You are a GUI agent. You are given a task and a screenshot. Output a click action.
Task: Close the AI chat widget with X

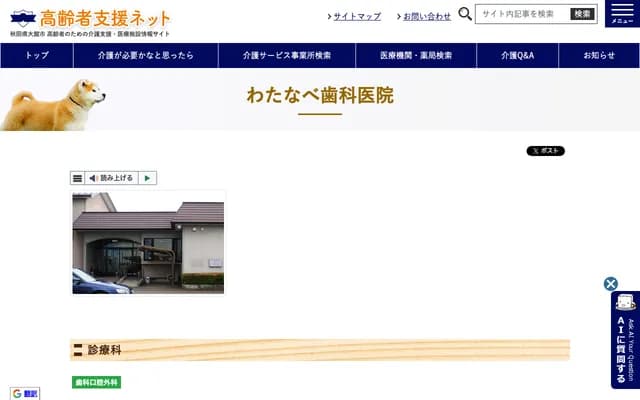point(611,284)
